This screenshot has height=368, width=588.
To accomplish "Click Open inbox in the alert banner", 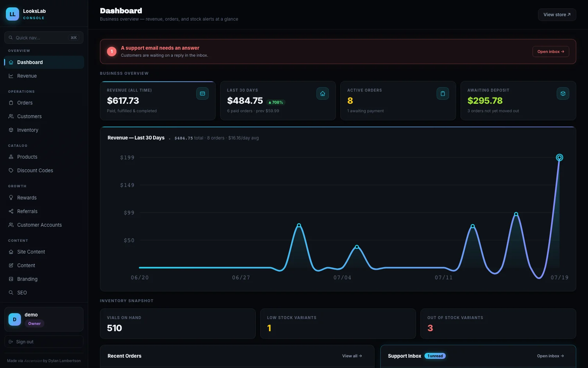I will 551,52.
